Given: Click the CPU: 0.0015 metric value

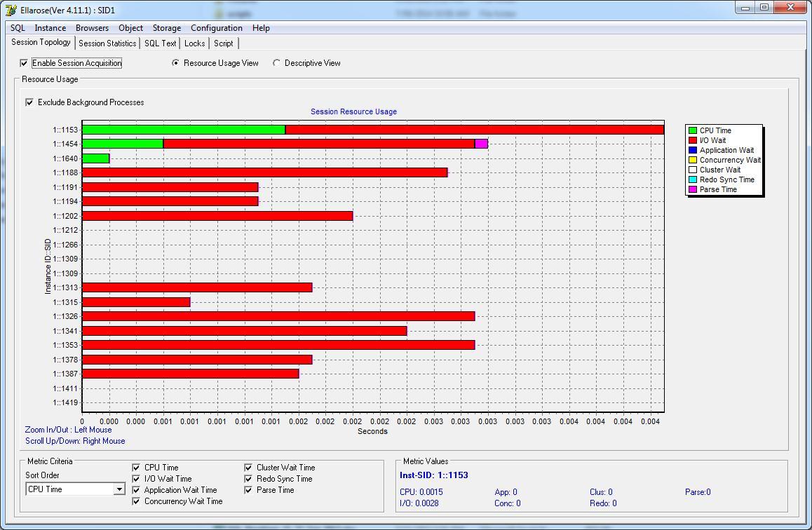Looking at the screenshot, I should (x=421, y=492).
